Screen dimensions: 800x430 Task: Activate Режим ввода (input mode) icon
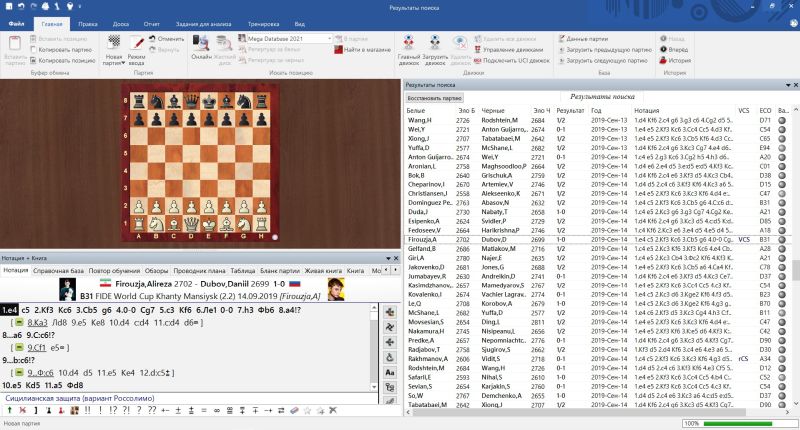point(137,42)
